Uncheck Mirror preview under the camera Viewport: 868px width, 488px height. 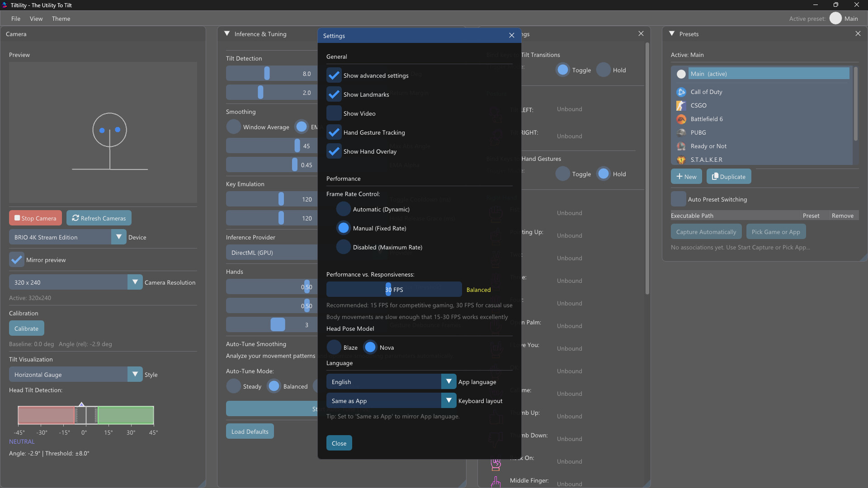pos(17,259)
